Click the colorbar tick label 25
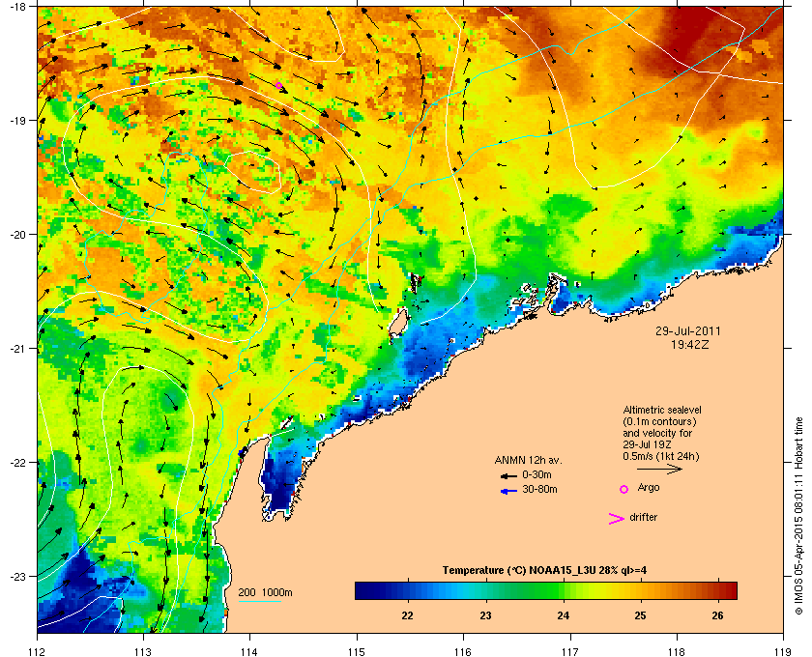Image resolution: width=812 pixels, height=657 pixels. tap(641, 615)
